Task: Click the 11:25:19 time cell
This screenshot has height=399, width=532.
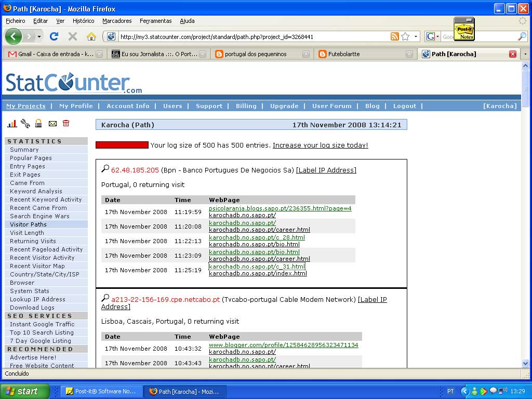Action: (188, 270)
